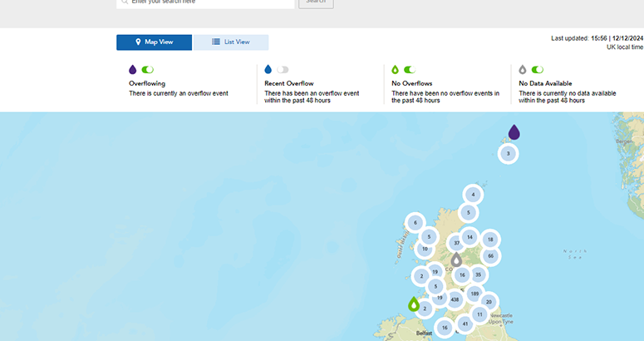Enable the Recent Overflow filter toggle
This screenshot has width=644, height=341.
coord(283,70)
